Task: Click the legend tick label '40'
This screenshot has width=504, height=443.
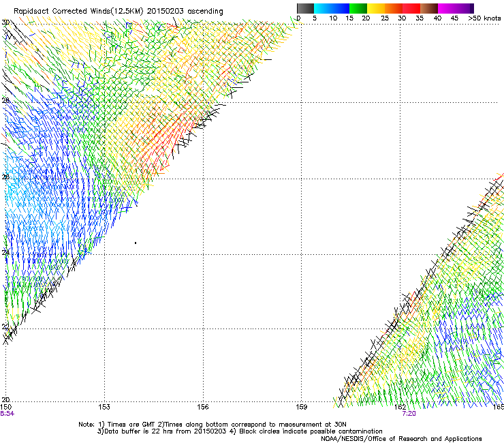Action: (x=437, y=18)
